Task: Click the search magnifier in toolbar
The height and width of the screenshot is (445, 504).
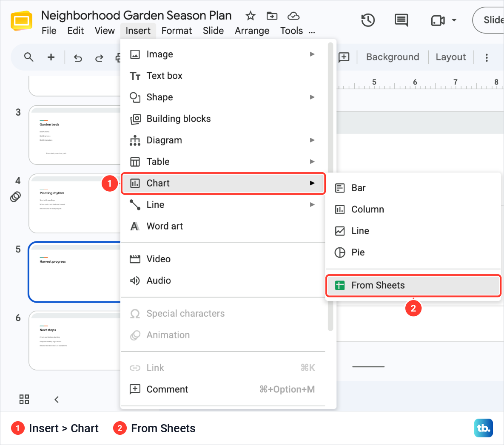Action: tap(29, 57)
